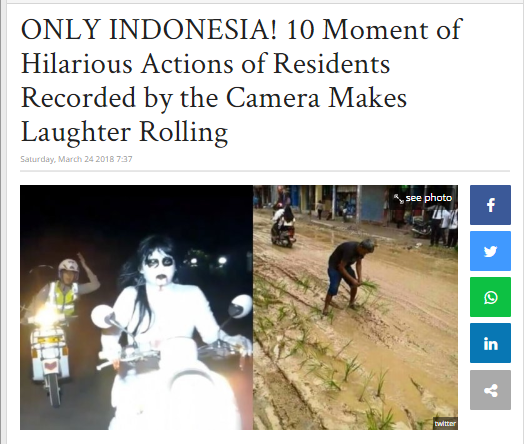Open the gray generic share options icon

point(490,390)
